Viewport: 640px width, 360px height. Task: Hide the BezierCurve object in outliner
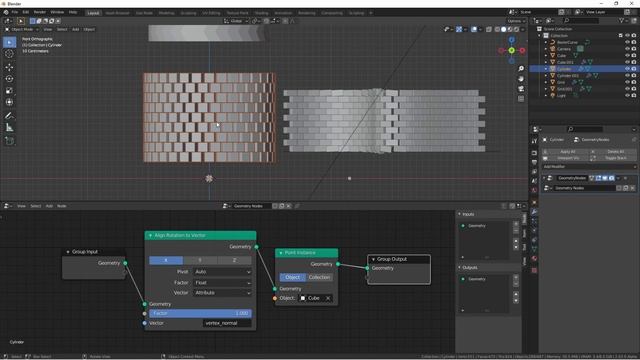[627, 42]
